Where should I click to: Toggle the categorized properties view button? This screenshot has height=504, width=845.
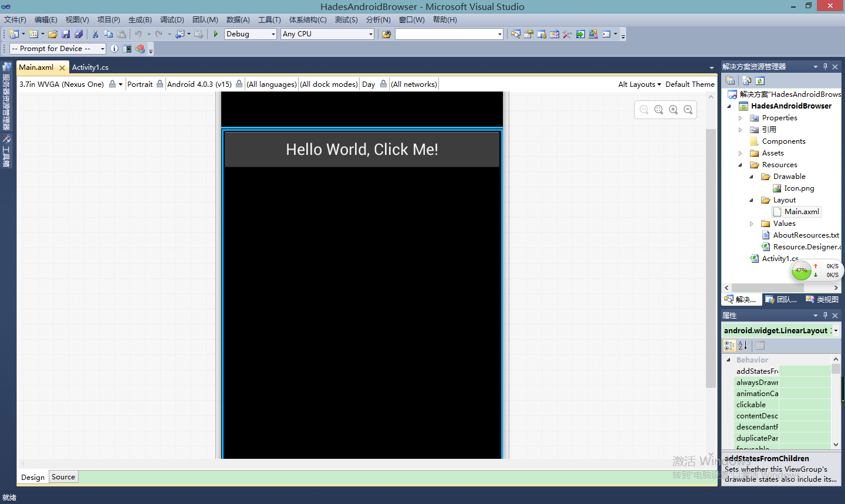pos(729,346)
